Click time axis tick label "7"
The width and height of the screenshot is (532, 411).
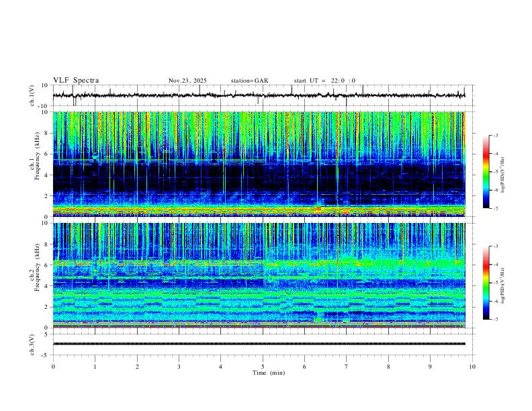[x=347, y=367]
